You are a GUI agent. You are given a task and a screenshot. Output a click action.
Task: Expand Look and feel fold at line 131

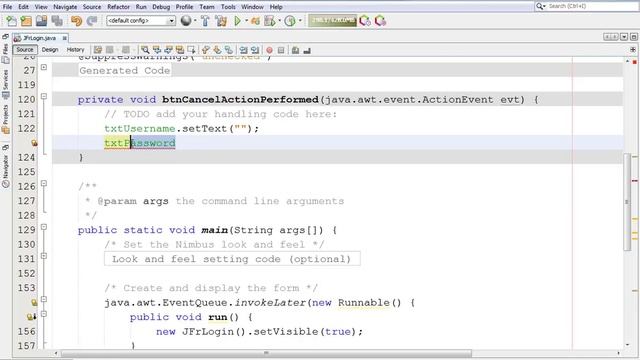click(44, 256)
